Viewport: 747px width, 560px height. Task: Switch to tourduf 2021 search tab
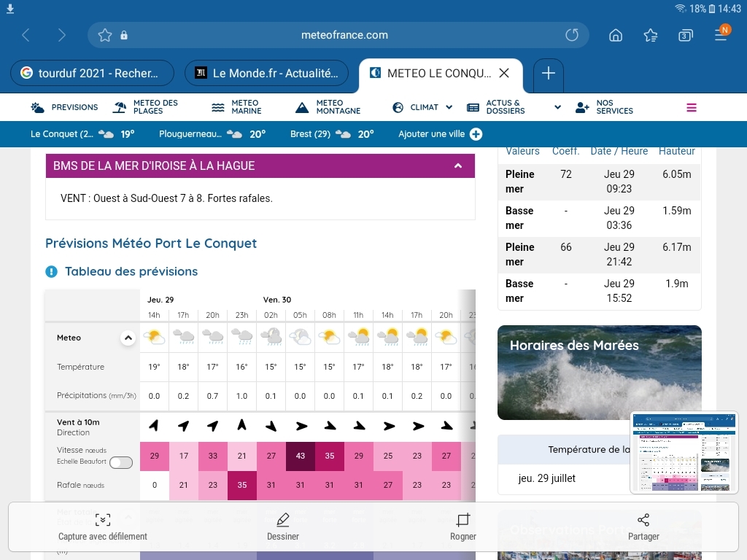tap(92, 73)
